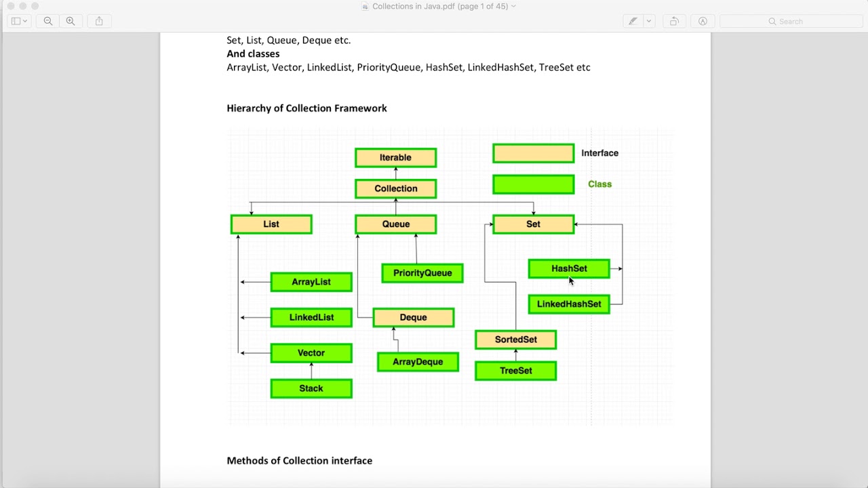868x488 pixels.
Task: Click the Iterable box in the diagram
Action: pyautogui.click(x=396, y=157)
